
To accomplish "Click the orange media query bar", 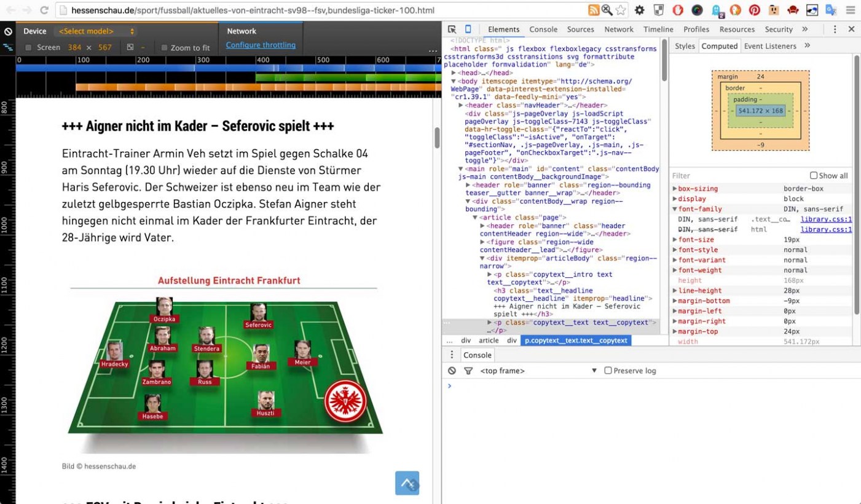I will tap(258, 87).
